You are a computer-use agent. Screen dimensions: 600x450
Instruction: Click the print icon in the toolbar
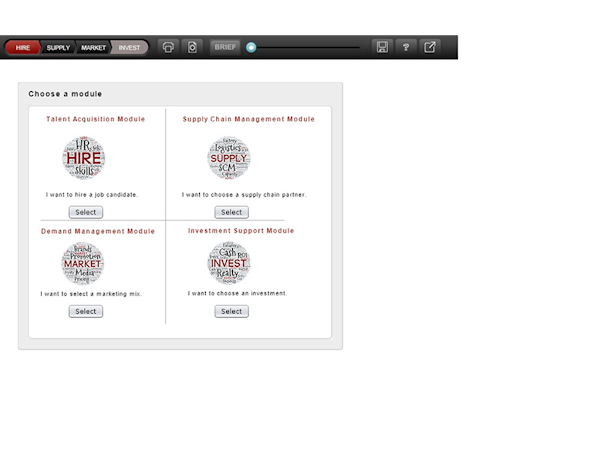[168, 47]
